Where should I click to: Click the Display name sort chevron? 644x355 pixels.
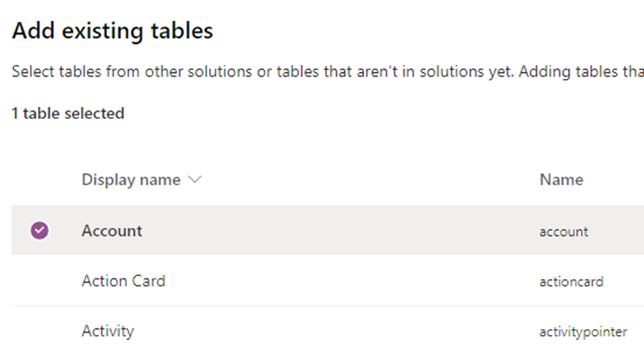click(x=196, y=180)
